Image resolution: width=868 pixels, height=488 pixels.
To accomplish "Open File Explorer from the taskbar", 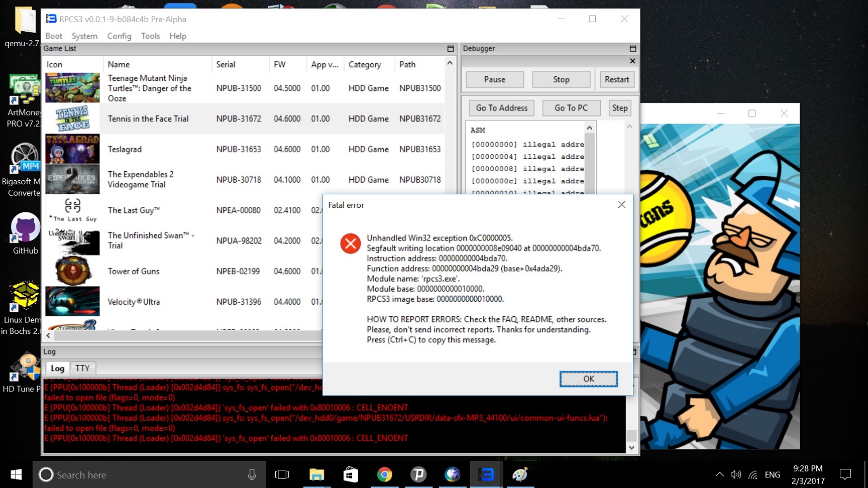I will 316,474.
